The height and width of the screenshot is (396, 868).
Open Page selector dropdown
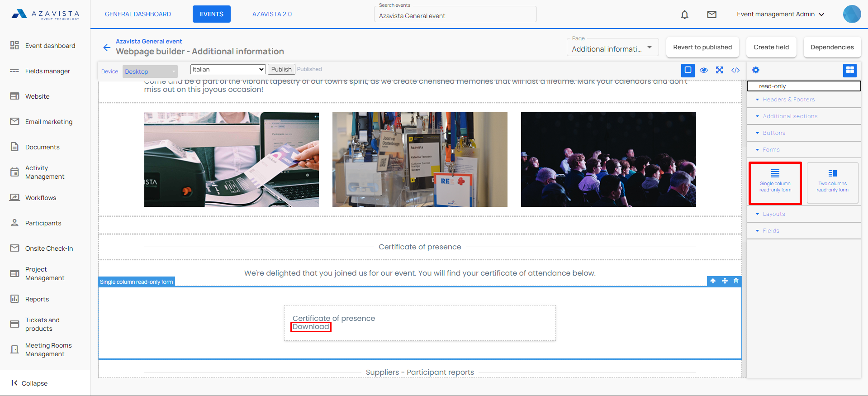tap(612, 47)
